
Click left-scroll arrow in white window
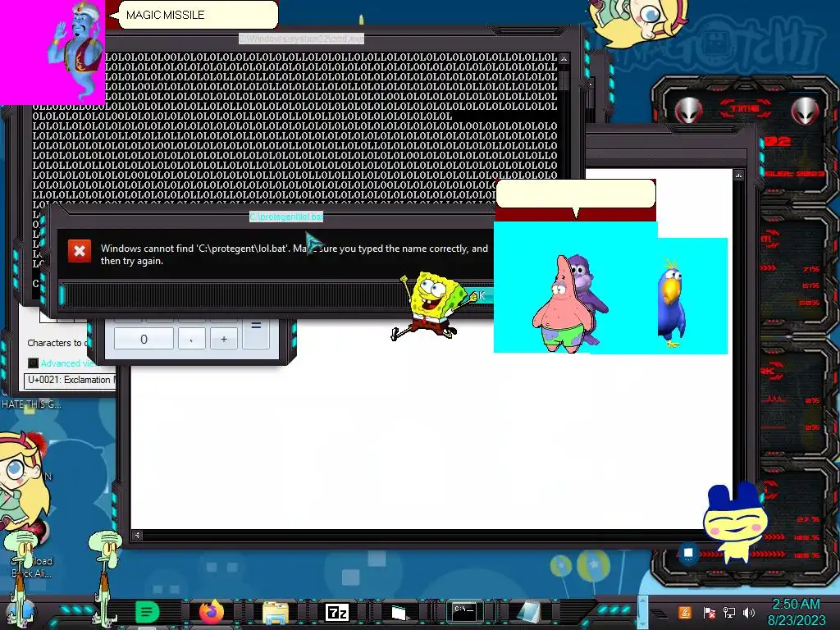pos(137,535)
